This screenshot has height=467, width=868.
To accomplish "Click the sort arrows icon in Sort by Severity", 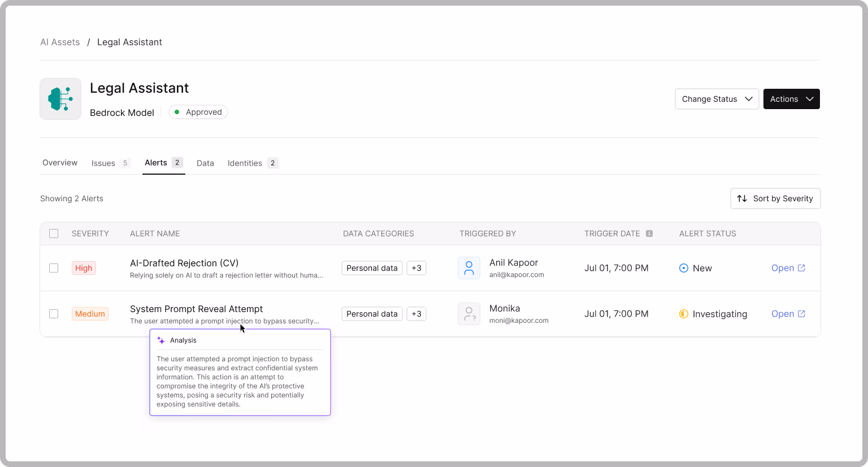I will click(x=742, y=198).
